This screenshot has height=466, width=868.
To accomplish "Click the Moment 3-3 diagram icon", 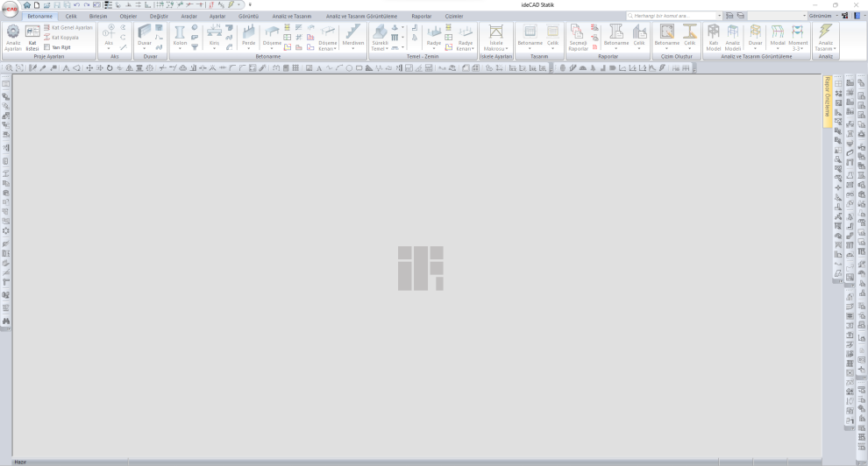I will [798, 31].
